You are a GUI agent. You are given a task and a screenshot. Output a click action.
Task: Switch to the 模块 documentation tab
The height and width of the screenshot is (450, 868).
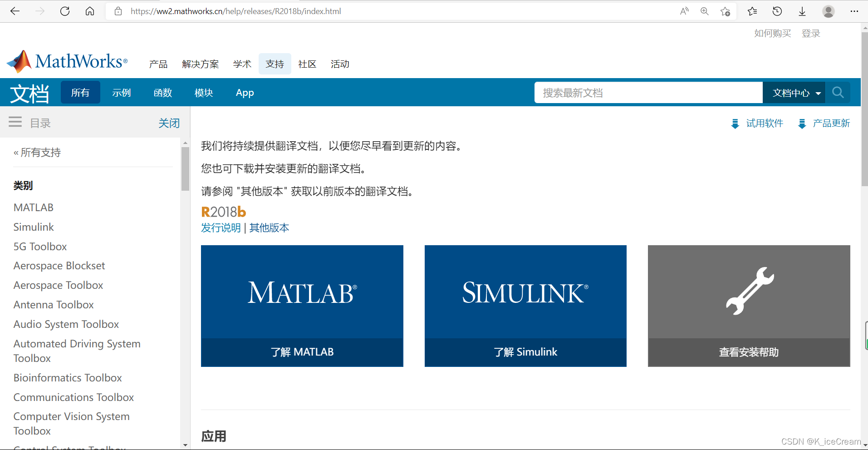point(204,93)
